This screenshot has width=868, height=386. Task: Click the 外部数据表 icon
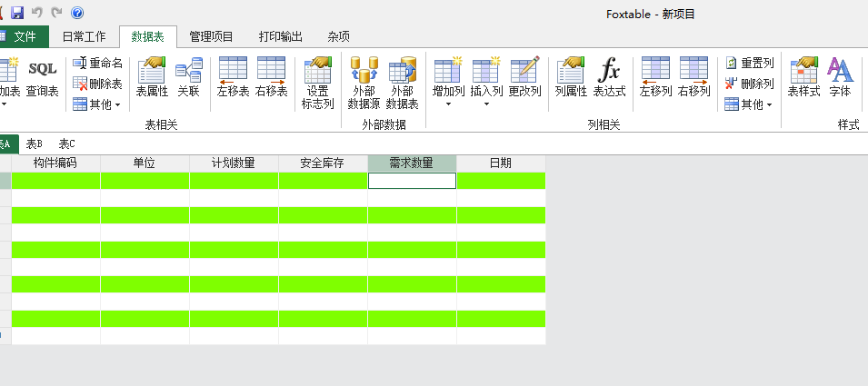click(402, 83)
